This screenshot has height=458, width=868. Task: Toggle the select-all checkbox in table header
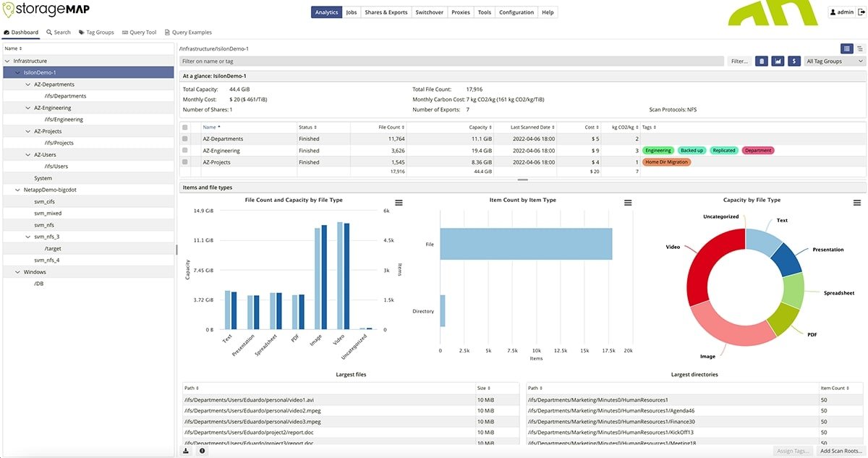point(185,126)
